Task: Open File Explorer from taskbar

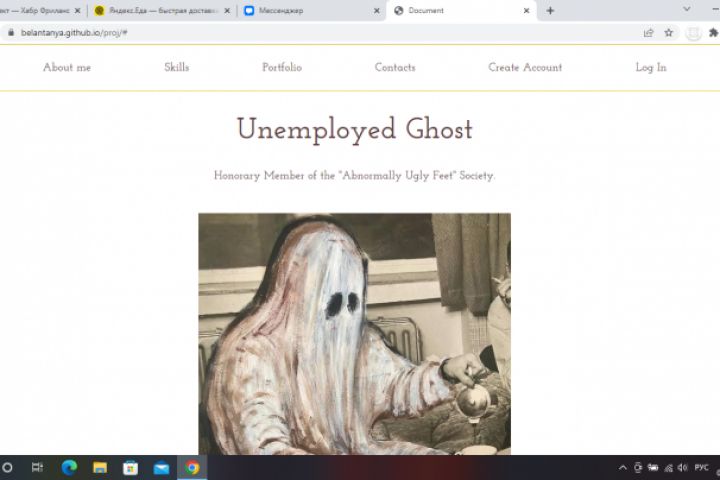Action: [x=100, y=468]
